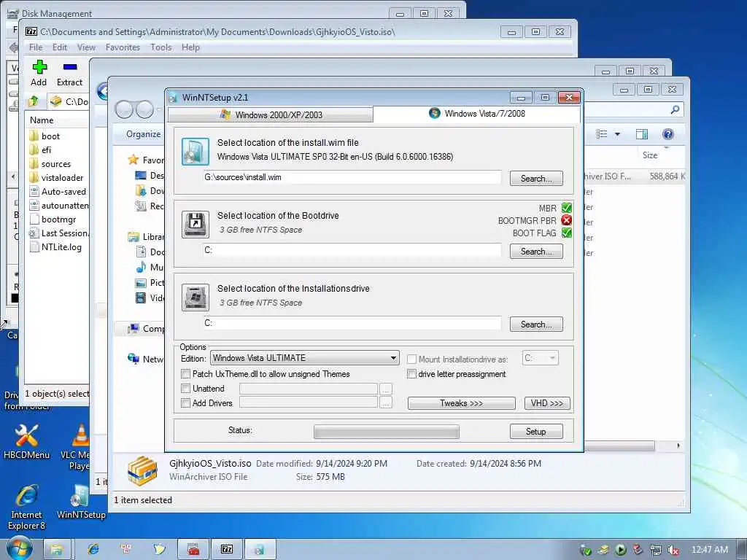Viewport: 747px width, 560px height.
Task: Open Internet Explorer 8 desktop icon
Action: (x=27, y=507)
